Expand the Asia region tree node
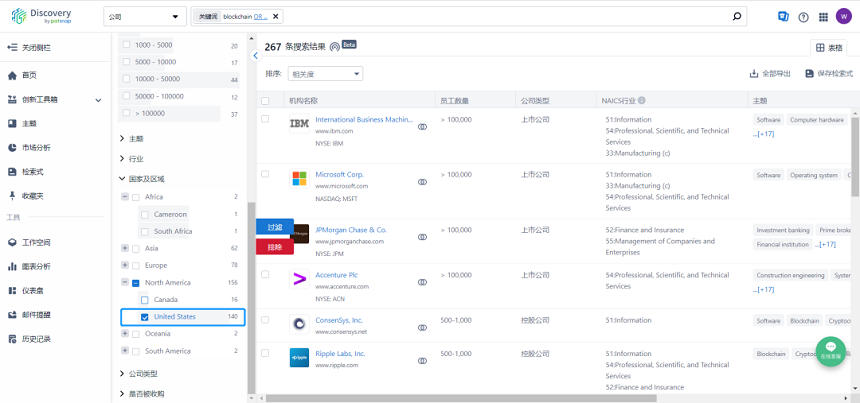This screenshot has height=403, width=860. pos(125,248)
